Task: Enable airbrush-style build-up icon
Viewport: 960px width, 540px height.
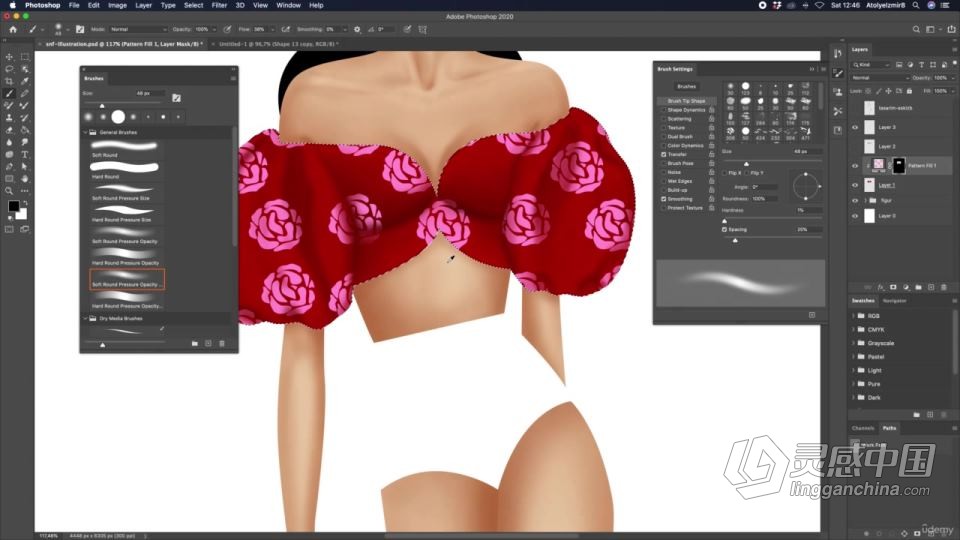Action: [x=285, y=29]
